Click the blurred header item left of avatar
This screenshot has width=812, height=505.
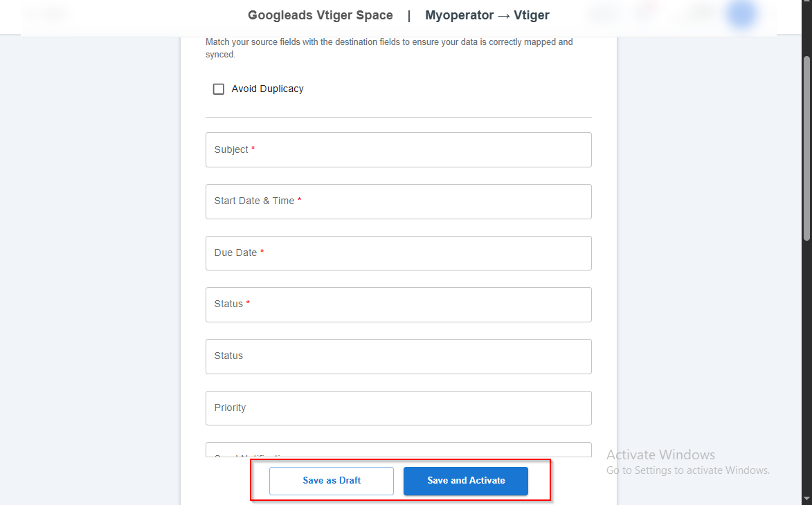pos(701,14)
